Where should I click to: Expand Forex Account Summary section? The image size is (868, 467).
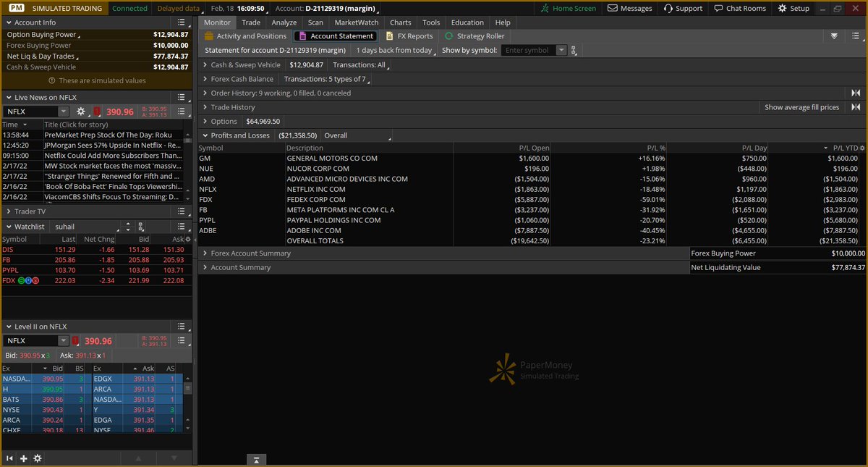(205, 253)
